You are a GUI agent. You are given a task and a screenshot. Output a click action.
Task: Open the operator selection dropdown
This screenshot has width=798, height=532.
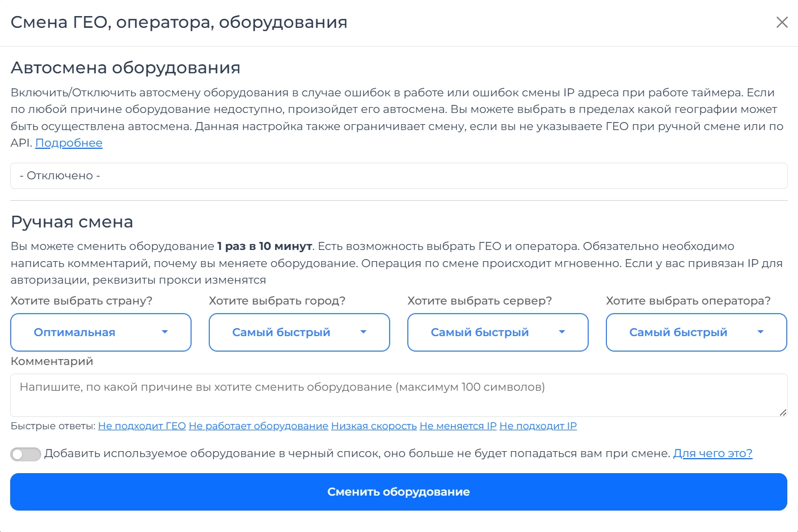click(x=696, y=332)
